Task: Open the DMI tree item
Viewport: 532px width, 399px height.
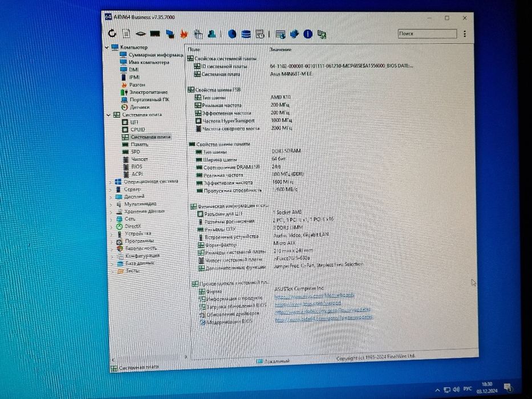Action: tap(133, 70)
